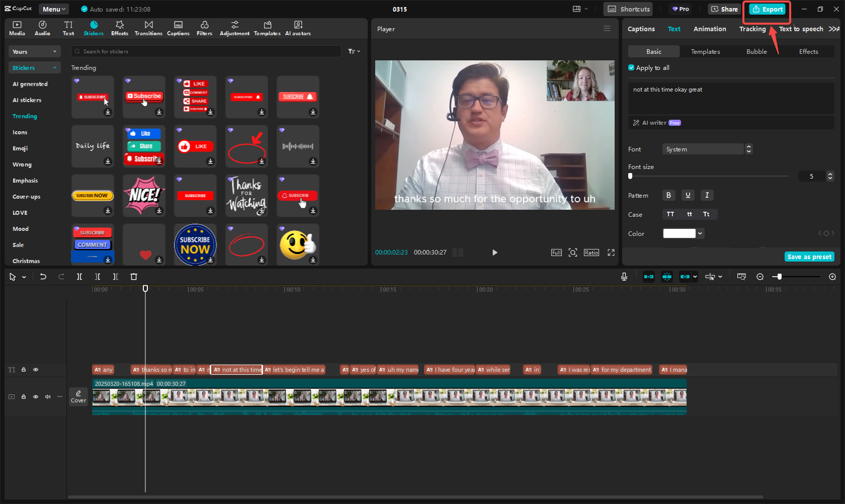Open the Menu dropdown
Image resolution: width=845 pixels, height=504 pixels.
53,9
